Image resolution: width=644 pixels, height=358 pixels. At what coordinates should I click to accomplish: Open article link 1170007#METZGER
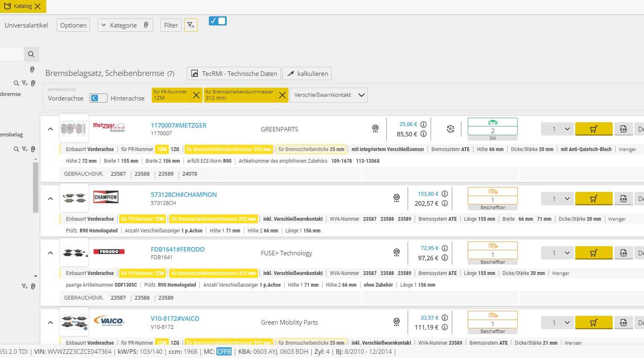click(178, 125)
